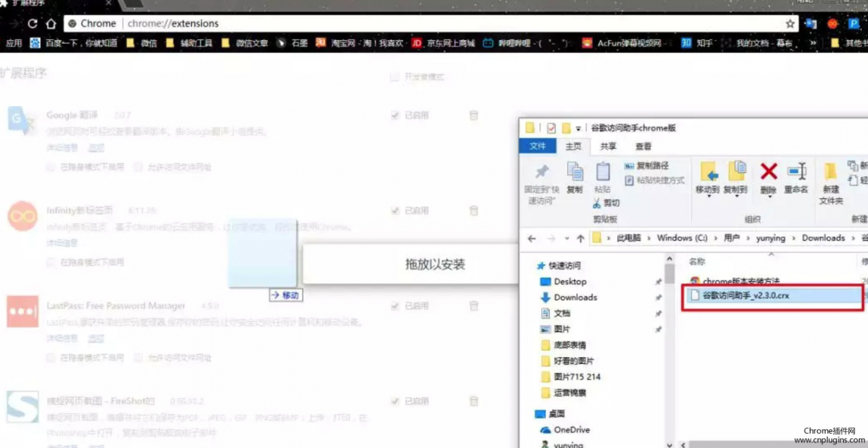Open the 微信 bookmarks folder
Viewport: 868px width, 448px height.
tap(141, 43)
